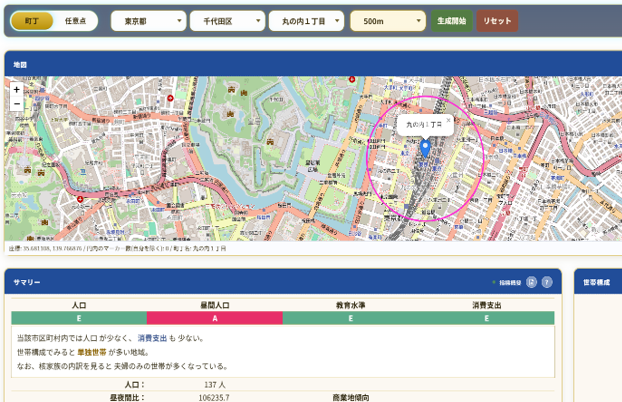Viewport: 622px width, 402px height.
Task: Click the green 生成開始 button
Action: [x=451, y=21]
